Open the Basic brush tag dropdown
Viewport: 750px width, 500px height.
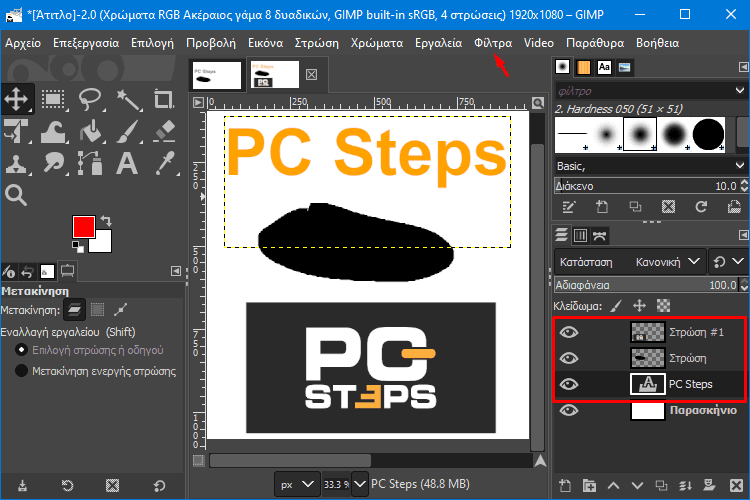pos(651,166)
